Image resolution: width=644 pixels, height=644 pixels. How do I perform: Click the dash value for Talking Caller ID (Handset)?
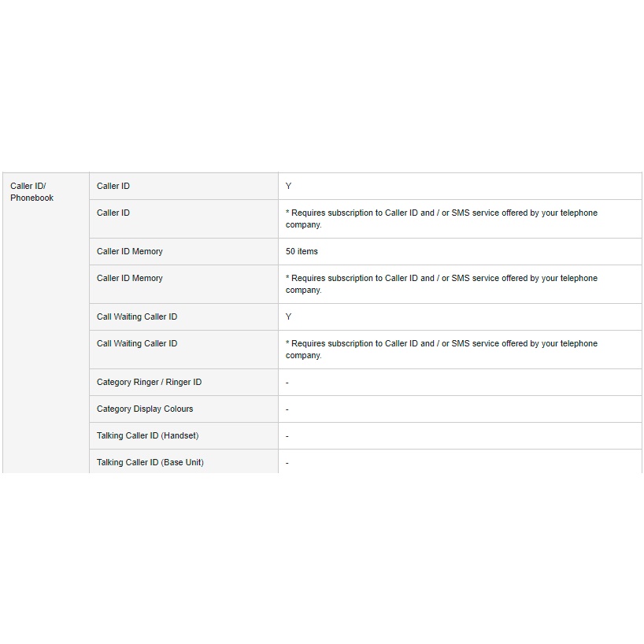click(x=287, y=436)
